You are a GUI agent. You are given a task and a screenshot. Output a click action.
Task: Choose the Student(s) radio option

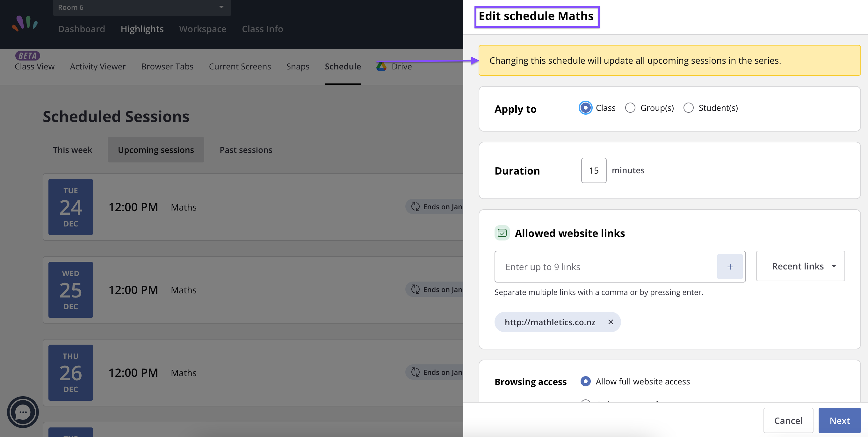click(x=688, y=108)
